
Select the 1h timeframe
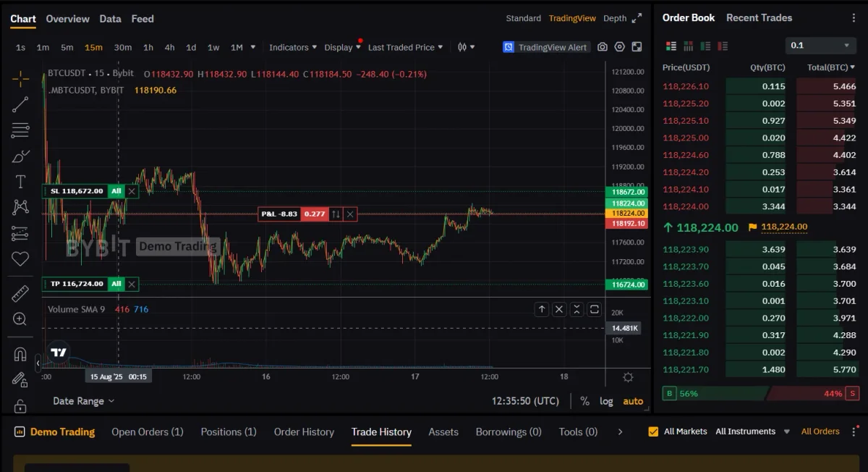point(148,47)
